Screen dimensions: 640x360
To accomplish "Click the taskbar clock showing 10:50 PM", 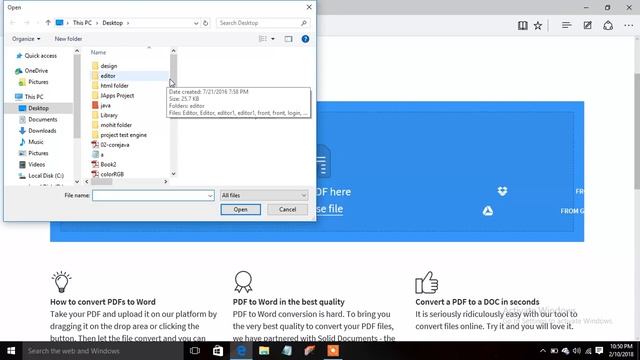I will pyautogui.click(x=621, y=351).
